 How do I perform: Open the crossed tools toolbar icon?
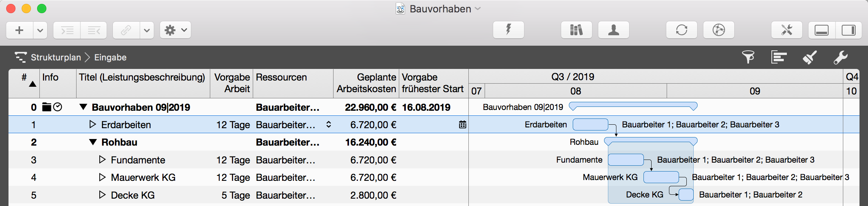tap(786, 30)
